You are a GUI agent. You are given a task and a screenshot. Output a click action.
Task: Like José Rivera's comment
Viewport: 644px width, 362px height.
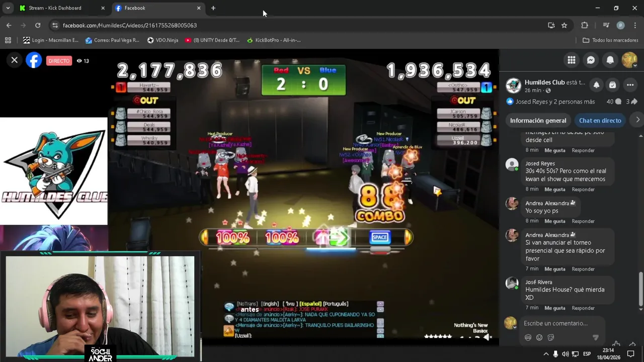[554, 308]
